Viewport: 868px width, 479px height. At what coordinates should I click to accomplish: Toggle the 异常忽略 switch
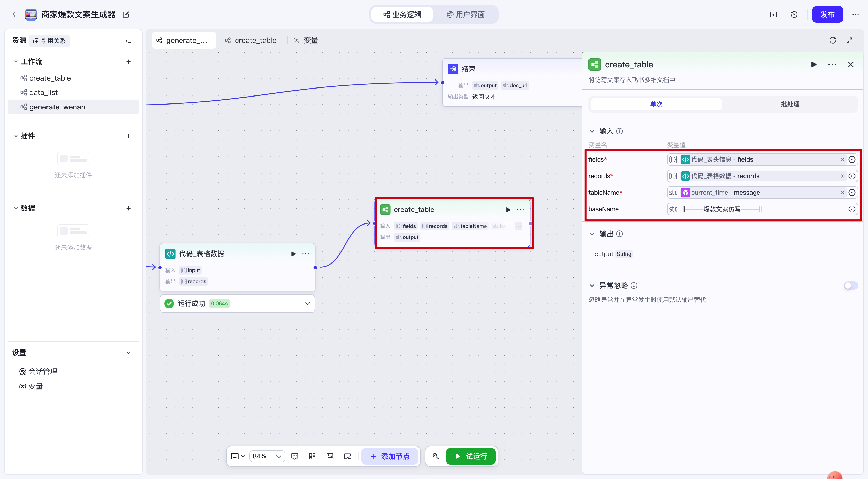(850, 285)
